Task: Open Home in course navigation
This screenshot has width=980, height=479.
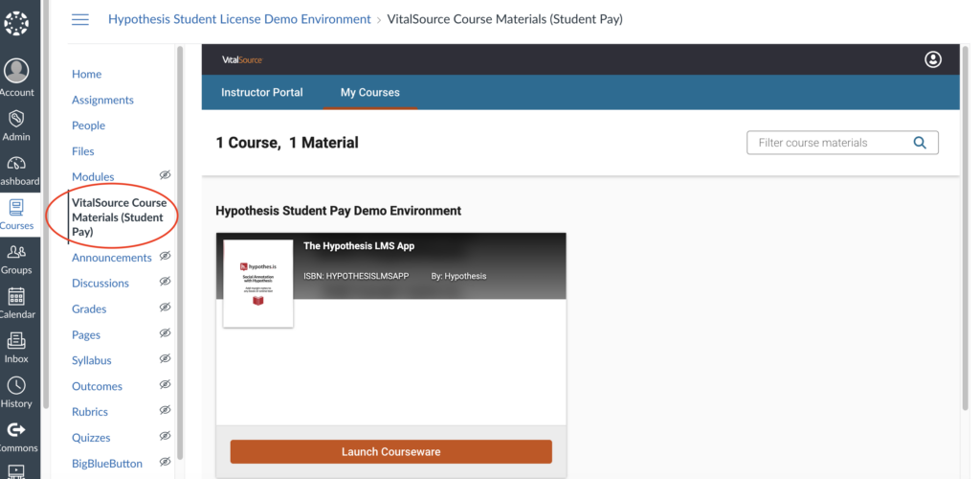Action: [x=86, y=74]
